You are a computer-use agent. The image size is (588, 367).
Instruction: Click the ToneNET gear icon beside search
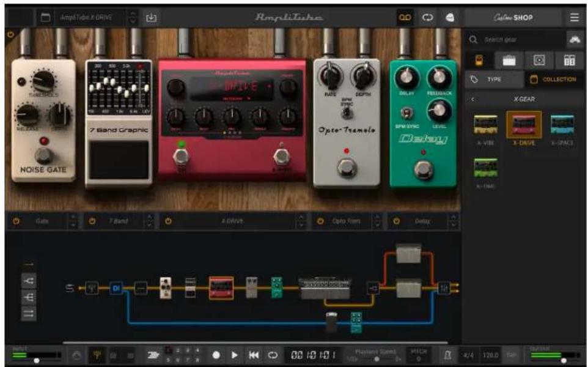[x=575, y=39]
